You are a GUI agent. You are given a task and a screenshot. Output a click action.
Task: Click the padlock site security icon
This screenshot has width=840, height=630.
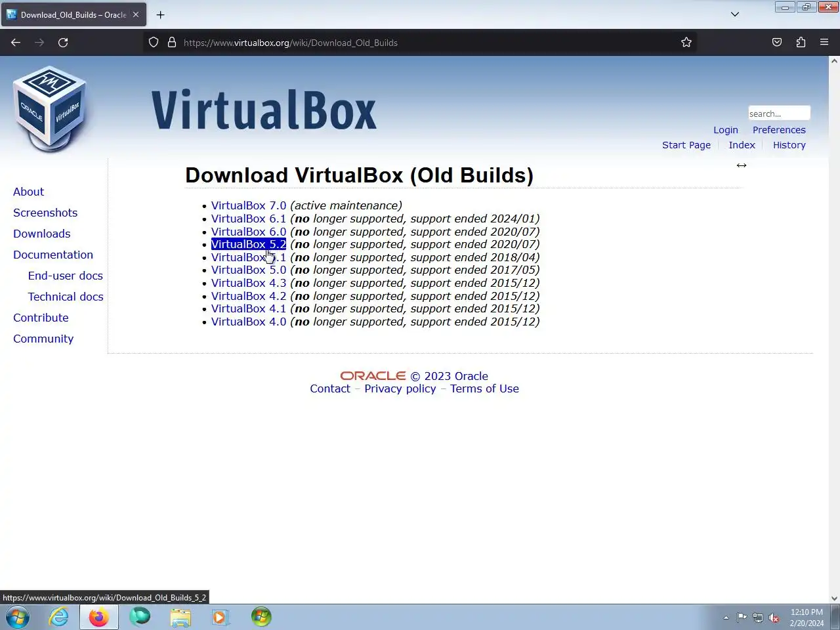172,43
